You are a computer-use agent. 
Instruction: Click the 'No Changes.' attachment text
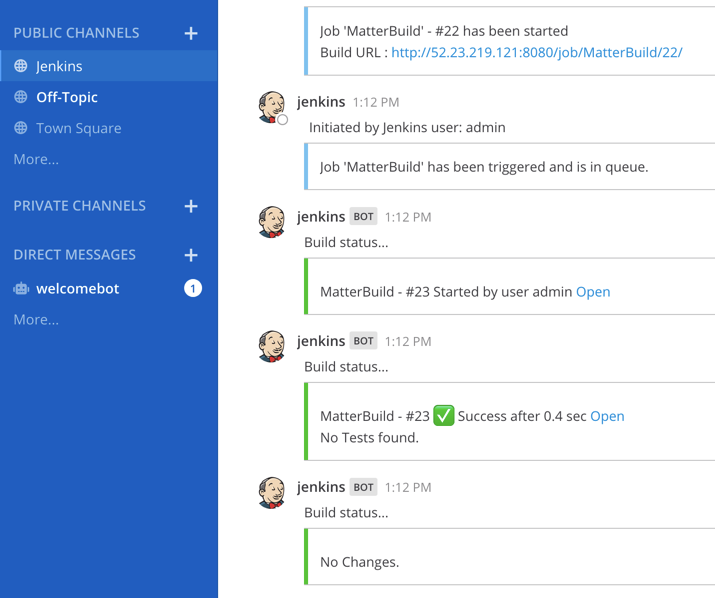pos(359,562)
